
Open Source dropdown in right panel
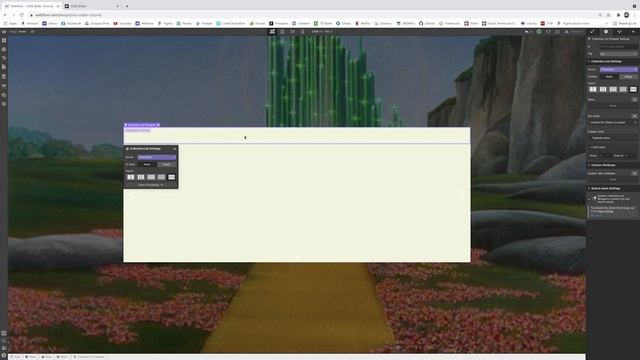[618, 69]
